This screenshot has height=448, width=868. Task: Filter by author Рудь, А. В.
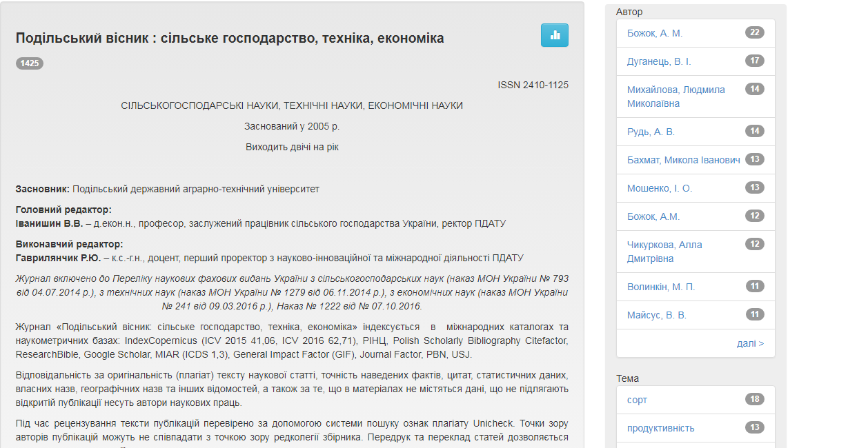point(651,132)
